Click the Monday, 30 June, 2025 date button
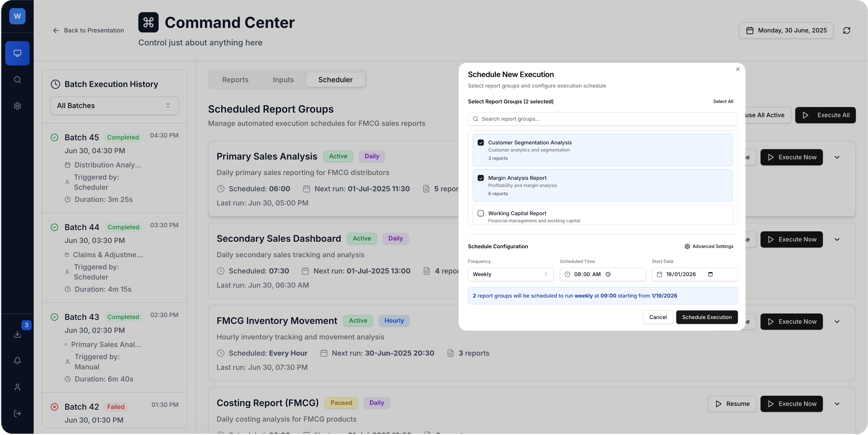Viewport: 868px width, 435px height. [x=786, y=30]
